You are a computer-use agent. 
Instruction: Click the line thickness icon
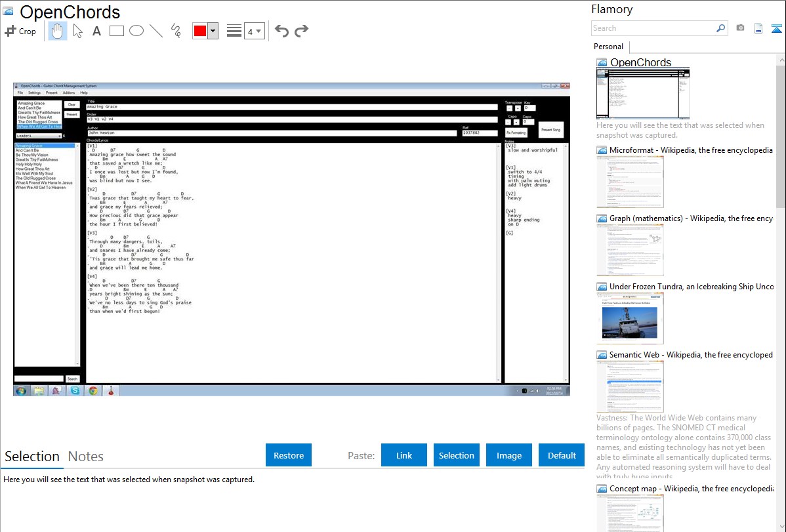click(234, 31)
